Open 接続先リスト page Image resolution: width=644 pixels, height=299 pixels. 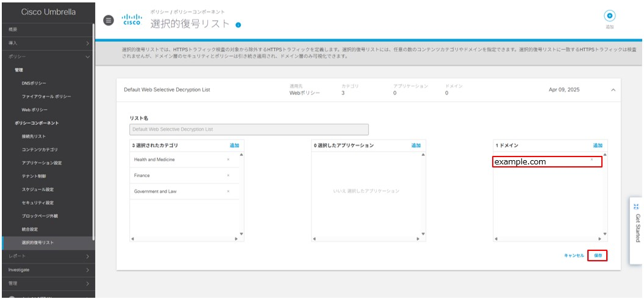[x=34, y=136]
